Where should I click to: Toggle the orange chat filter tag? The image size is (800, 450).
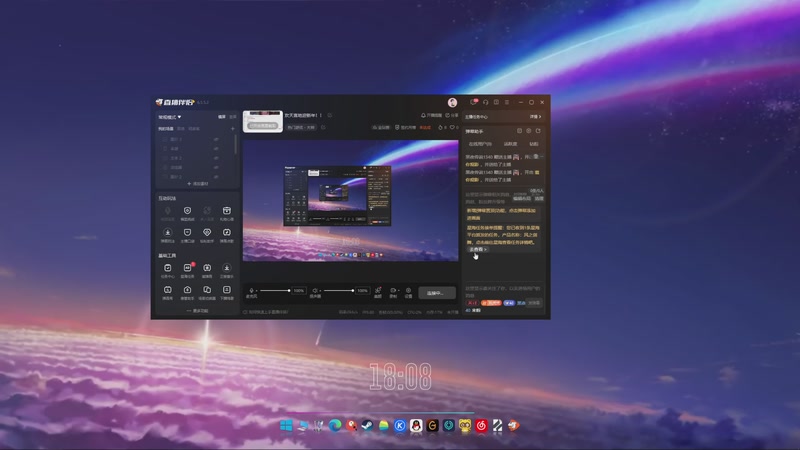coord(491,303)
